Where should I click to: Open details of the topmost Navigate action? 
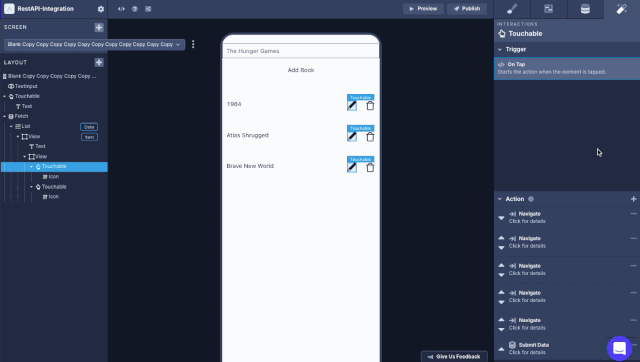(x=527, y=218)
